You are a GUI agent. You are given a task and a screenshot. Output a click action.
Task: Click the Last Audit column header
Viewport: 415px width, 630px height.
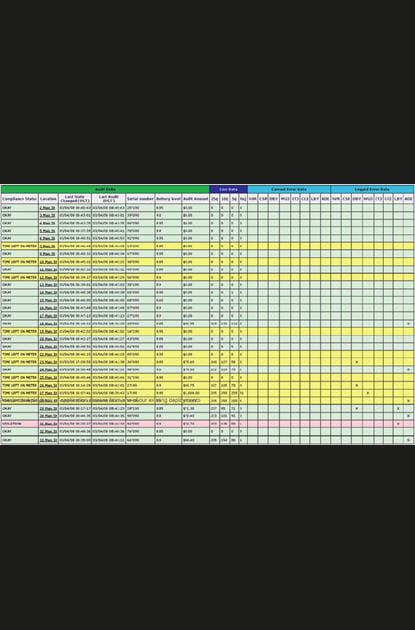[108, 198]
